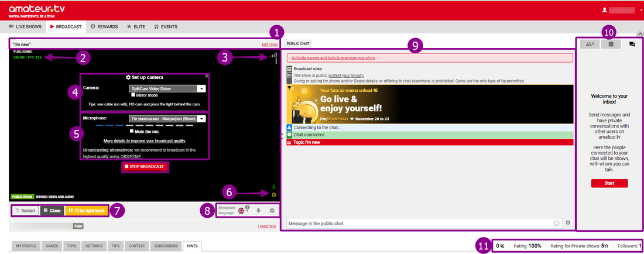Switch to the Rewards tab

pos(105,26)
